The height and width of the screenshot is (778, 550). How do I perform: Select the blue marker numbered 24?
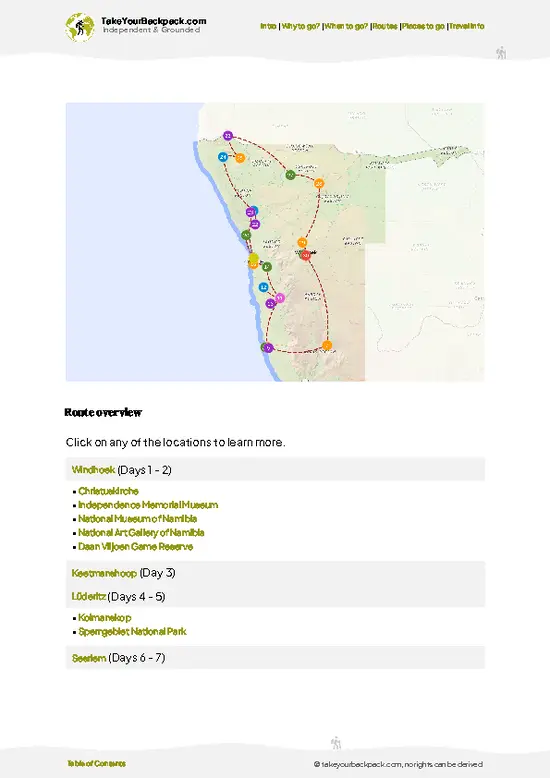(223, 157)
